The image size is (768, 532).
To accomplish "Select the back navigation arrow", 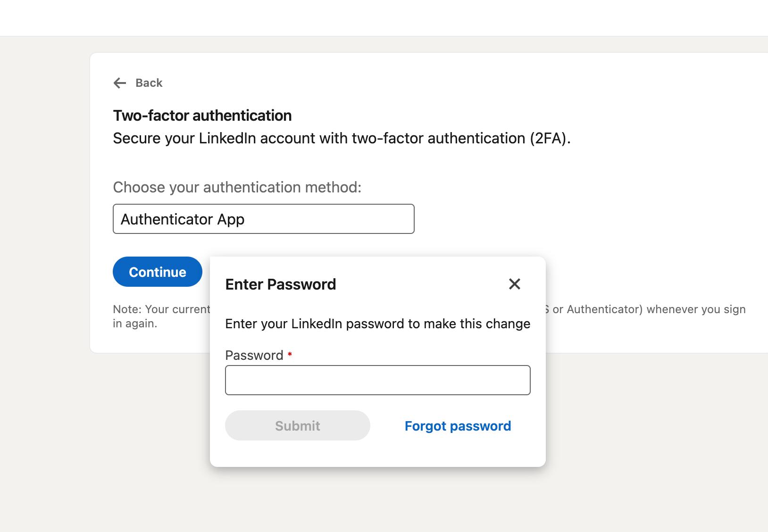I will tap(120, 83).
